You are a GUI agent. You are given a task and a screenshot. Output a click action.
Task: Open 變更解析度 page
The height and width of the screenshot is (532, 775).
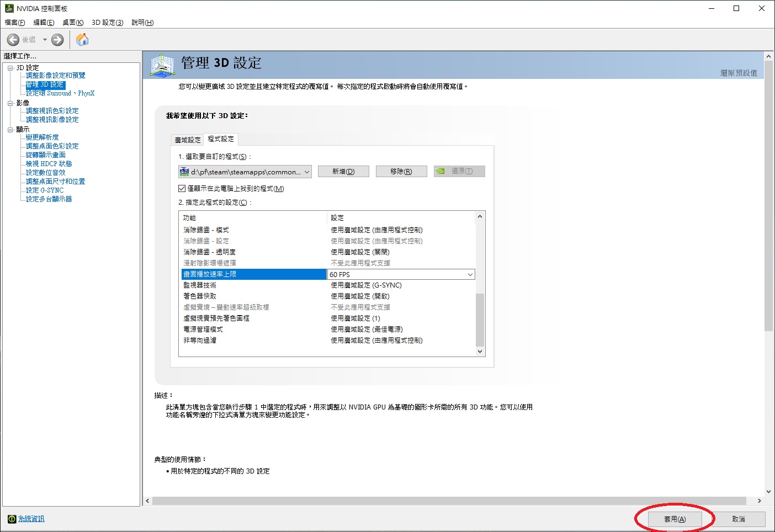[43, 137]
